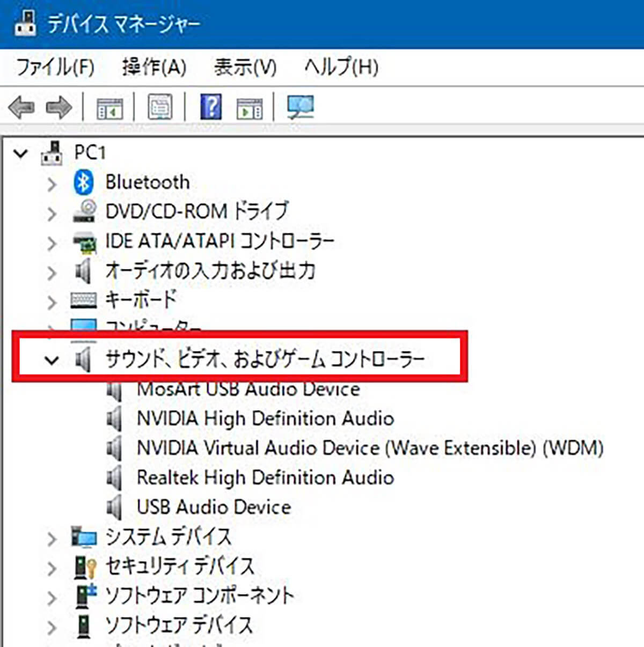Click the DVD/CD-ROM drive icon

84,211
